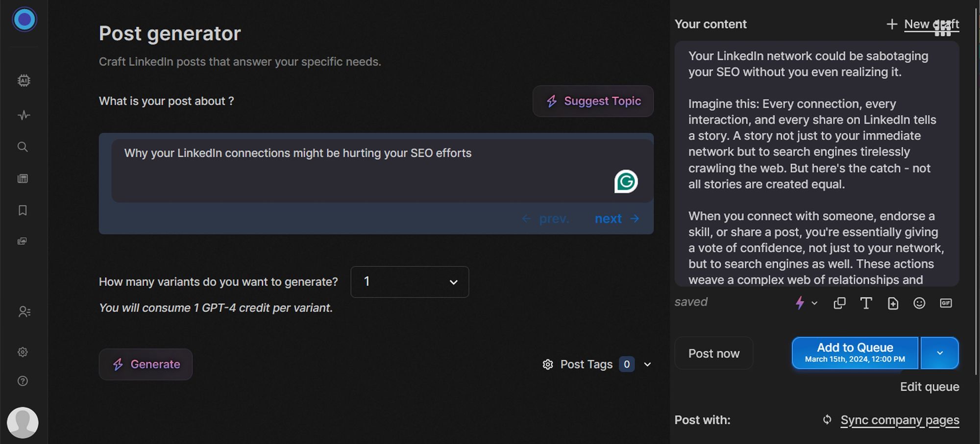Open the activity pulse icon in sidebar
This screenshot has height=444, width=980.
tap(24, 115)
